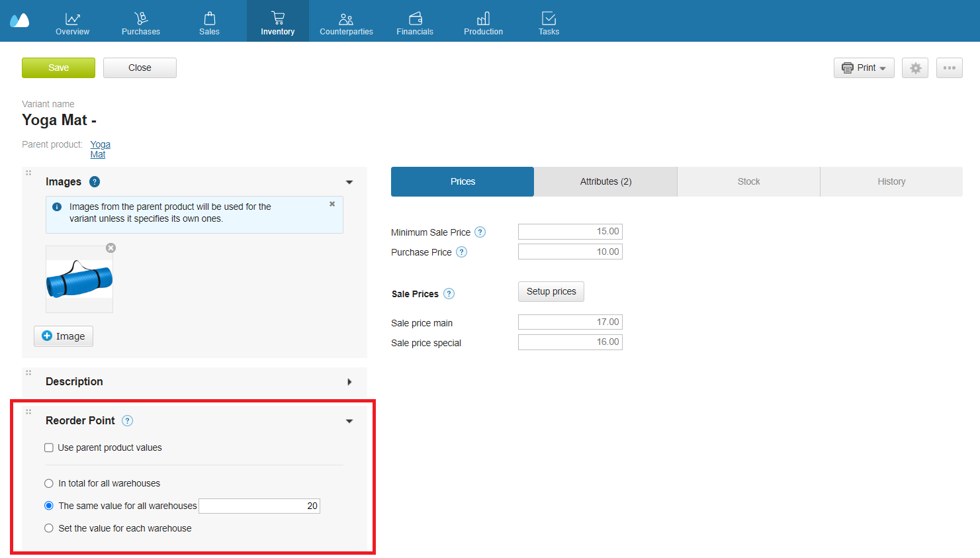
Task: Click the Description section drag handle
Action: point(28,373)
